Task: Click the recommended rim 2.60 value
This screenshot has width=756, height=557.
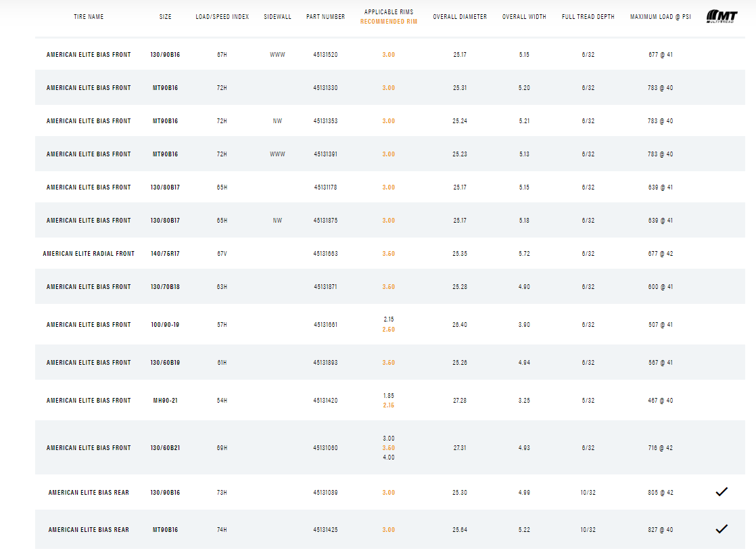Action: [388, 330]
